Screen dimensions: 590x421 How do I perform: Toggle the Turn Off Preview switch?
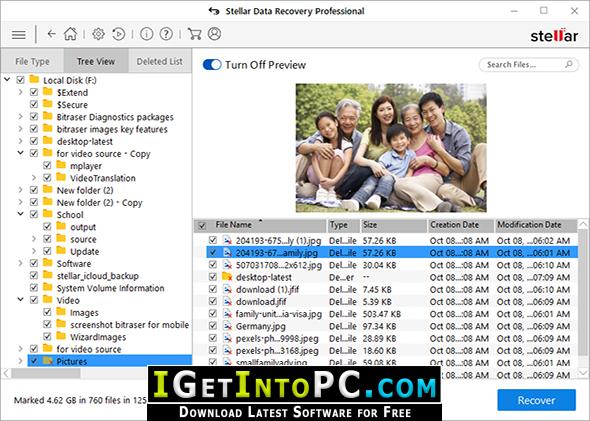point(212,65)
